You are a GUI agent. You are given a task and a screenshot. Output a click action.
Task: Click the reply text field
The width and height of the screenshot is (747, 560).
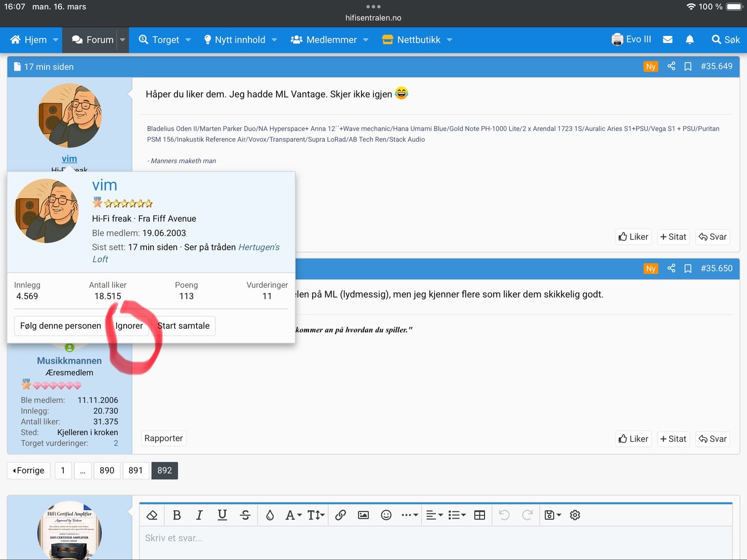pos(436,538)
